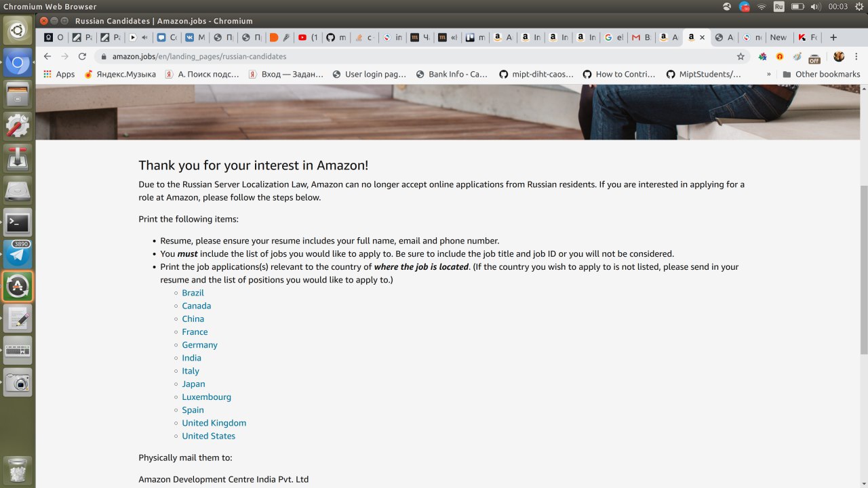Open the Luxembourg job application link
Screen dimensions: 868x488
click(x=206, y=396)
